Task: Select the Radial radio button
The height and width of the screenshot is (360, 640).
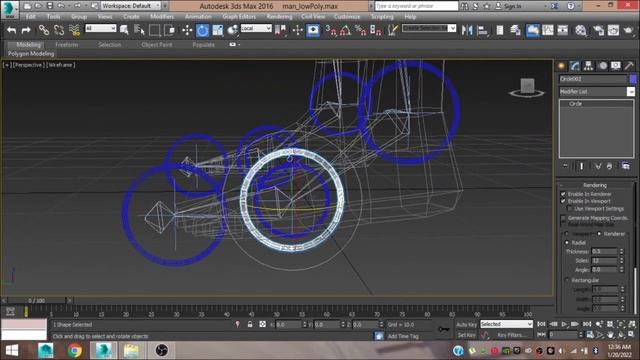Action: pyautogui.click(x=567, y=242)
